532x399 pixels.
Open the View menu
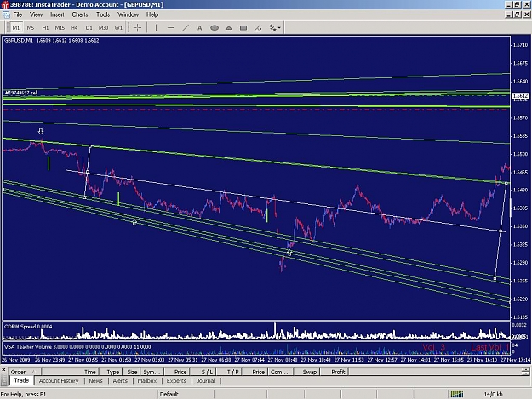36,14
